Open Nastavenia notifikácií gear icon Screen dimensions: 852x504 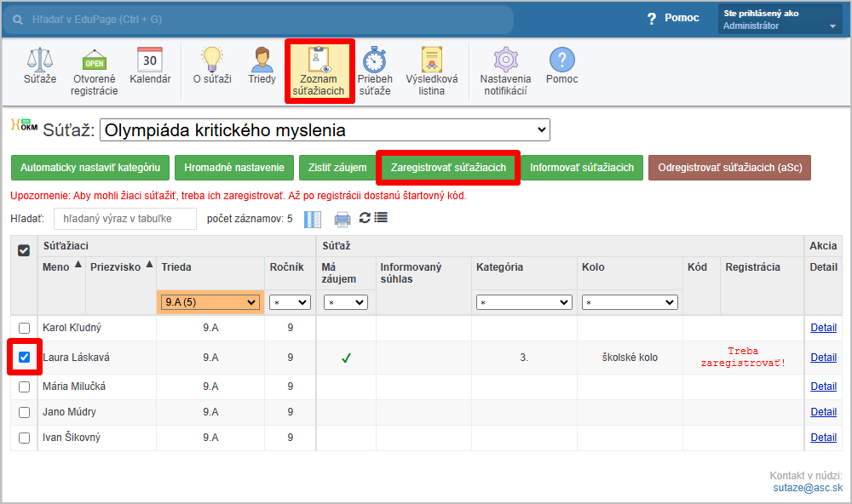[x=505, y=60]
